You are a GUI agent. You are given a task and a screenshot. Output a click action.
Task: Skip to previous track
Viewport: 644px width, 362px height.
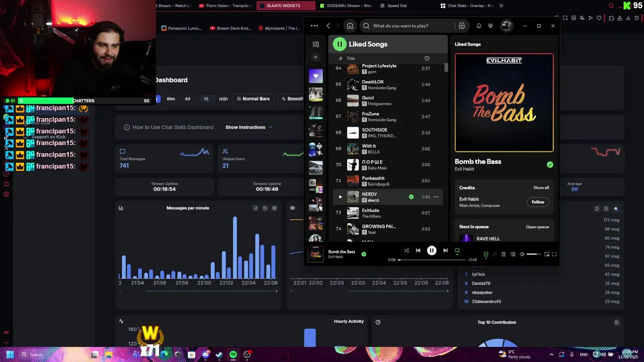[x=418, y=250]
